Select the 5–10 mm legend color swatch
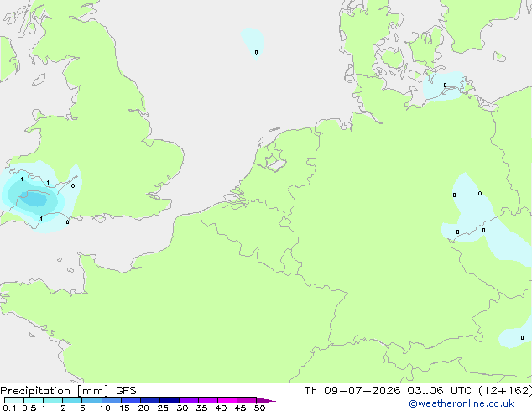 pos(91,400)
